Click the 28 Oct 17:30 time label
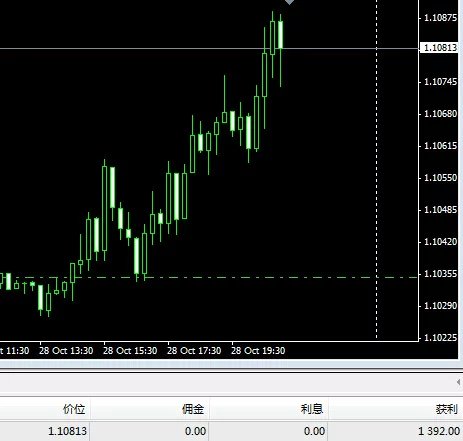The image size is (463, 441). click(x=194, y=351)
